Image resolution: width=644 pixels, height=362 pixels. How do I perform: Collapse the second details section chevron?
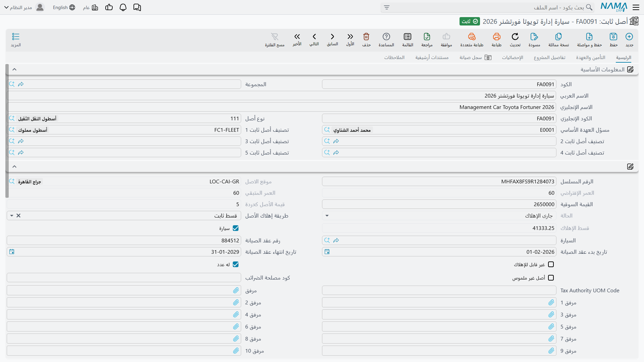14,167
